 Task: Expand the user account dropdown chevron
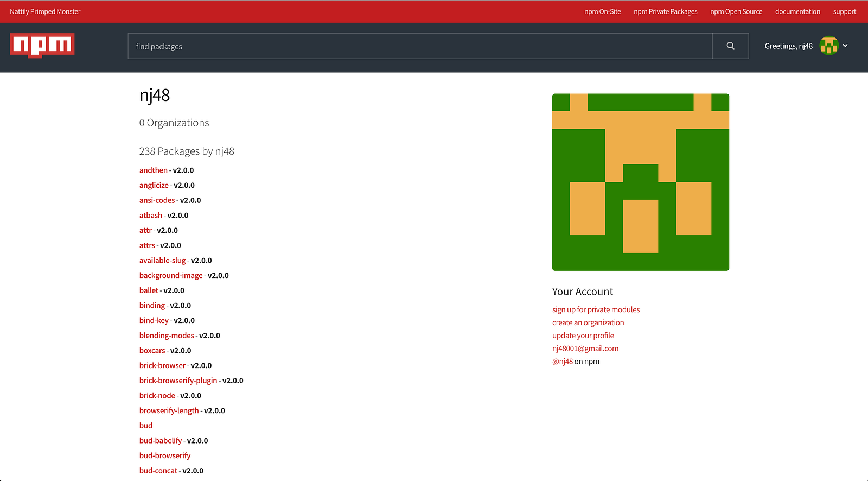tap(845, 46)
